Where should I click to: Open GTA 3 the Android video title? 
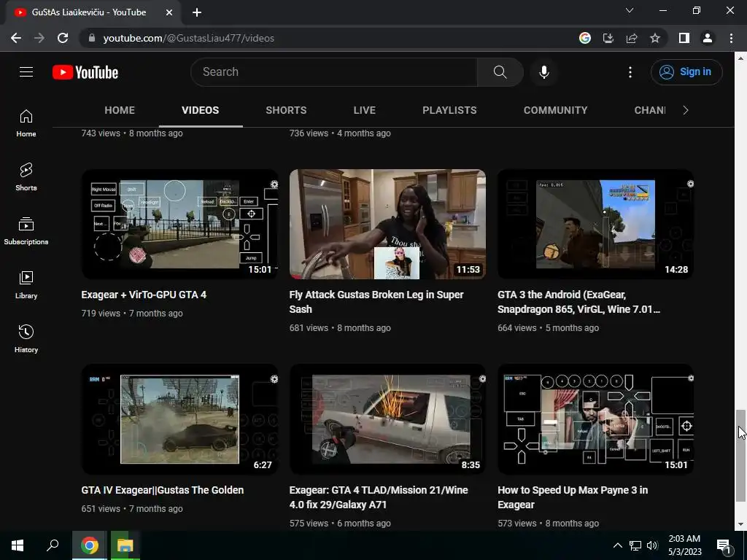pos(578,302)
